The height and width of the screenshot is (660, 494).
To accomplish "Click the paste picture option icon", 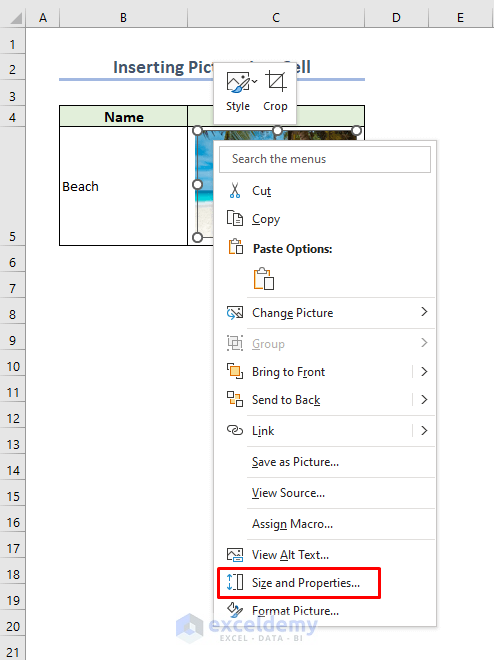I will click(x=264, y=279).
